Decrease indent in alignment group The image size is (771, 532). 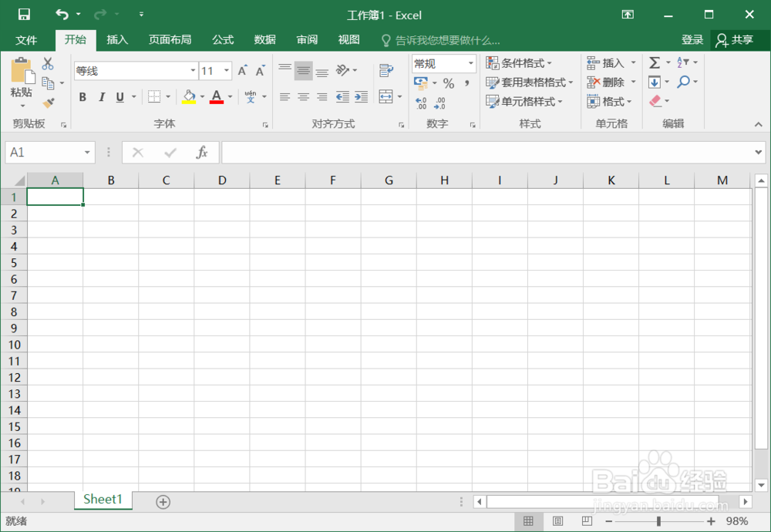343,96
